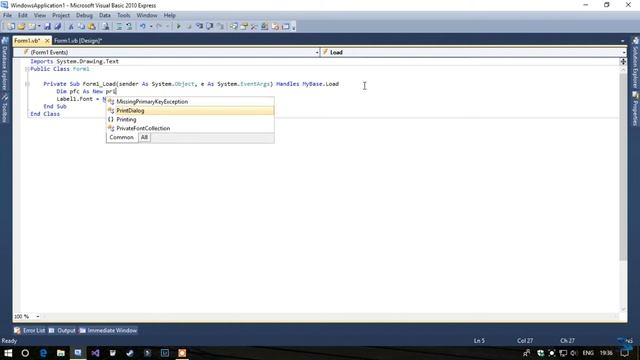Expand the Solution Explorer side panel
Image resolution: width=640 pixels, height=360 pixels.
635,63
